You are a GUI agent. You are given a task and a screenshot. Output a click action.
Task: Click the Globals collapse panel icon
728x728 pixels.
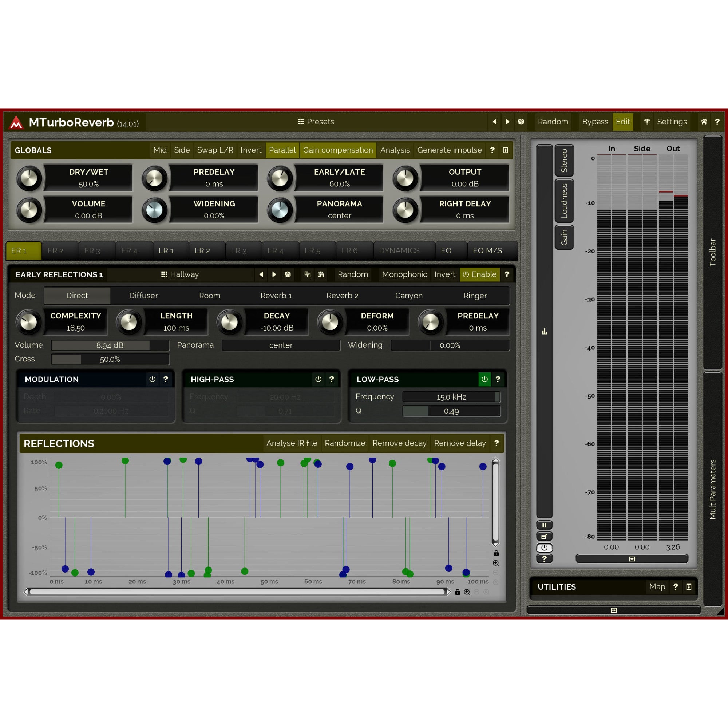(x=505, y=150)
